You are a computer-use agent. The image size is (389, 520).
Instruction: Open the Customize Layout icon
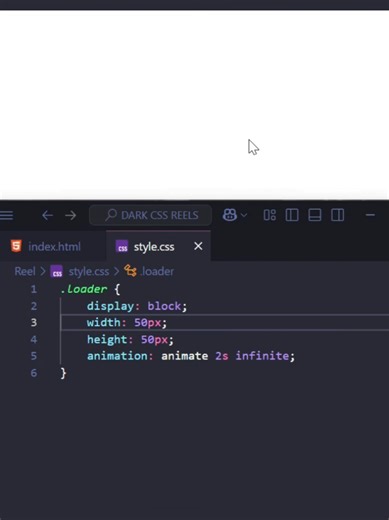[x=270, y=215]
